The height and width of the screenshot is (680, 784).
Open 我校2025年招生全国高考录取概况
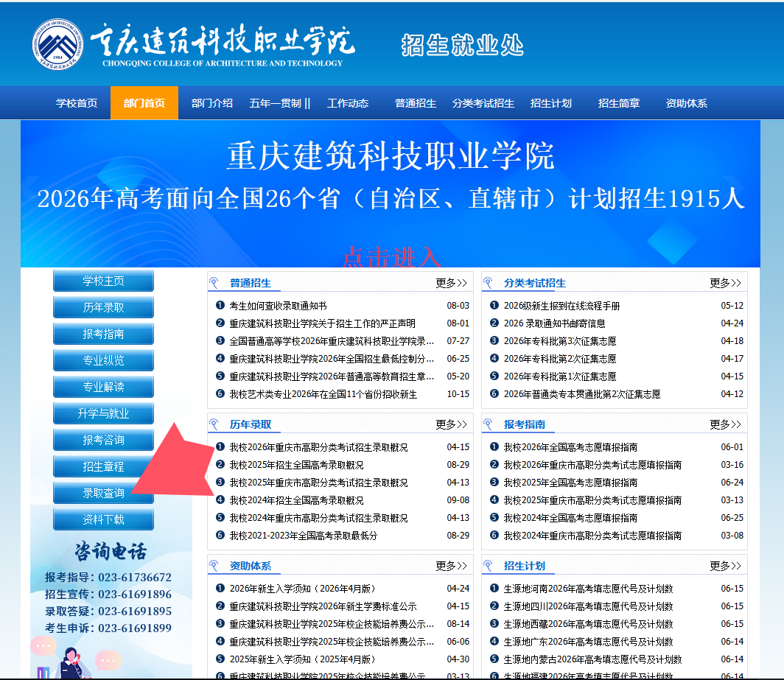tap(296, 465)
